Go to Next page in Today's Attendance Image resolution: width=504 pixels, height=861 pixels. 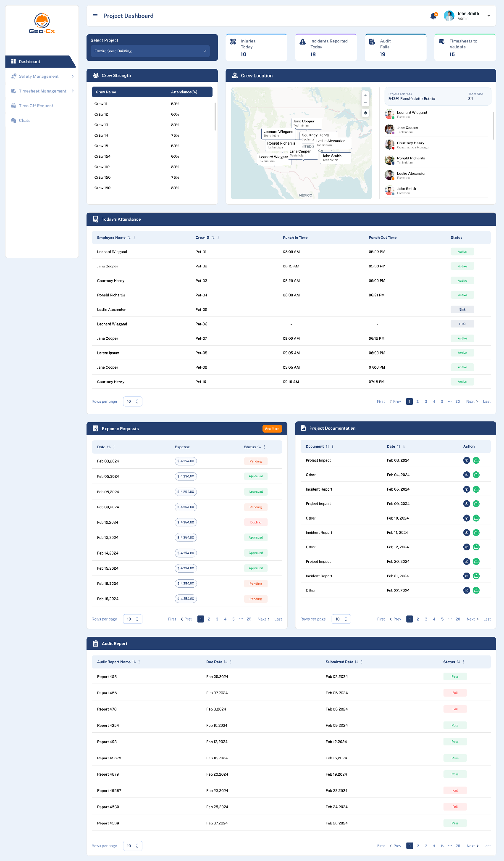click(472, 401)
